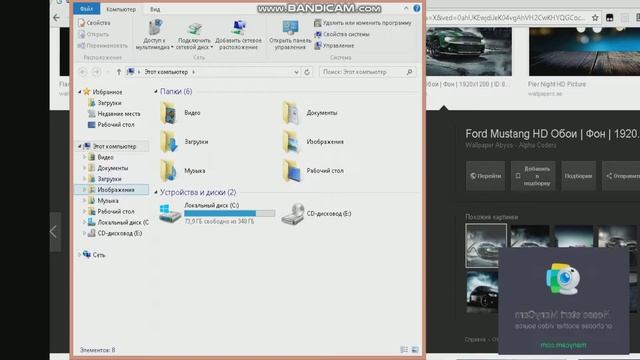Click Отправить share button in browser

(x=621, y=176)
